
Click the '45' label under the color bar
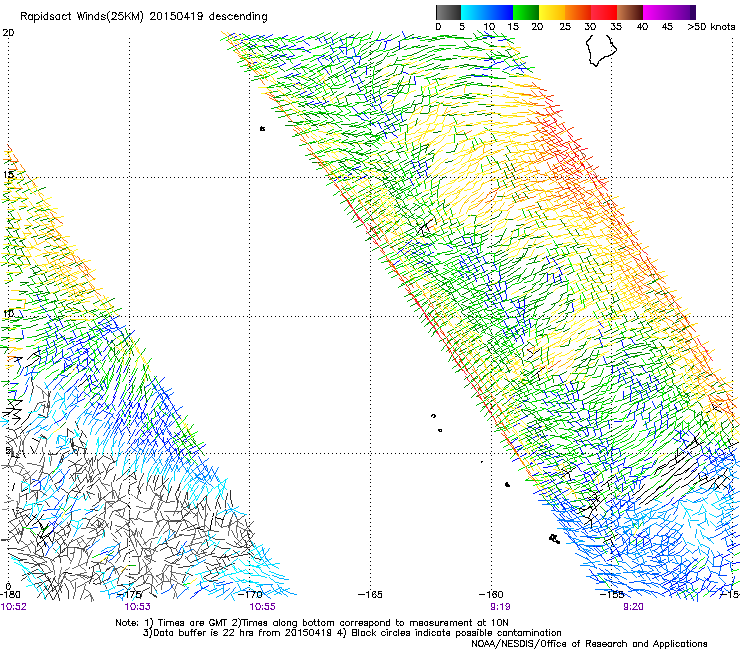click(667, 27)
